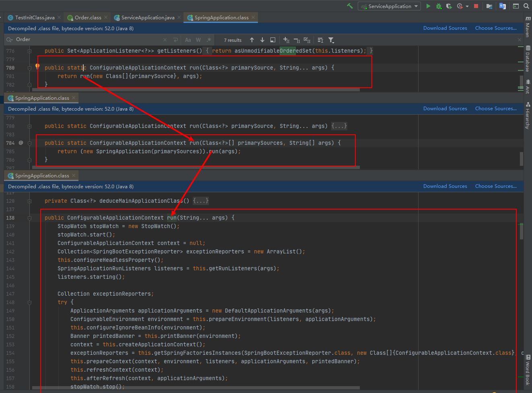Run with coverage via the shield icon
The height and width of the screenshot is (393, 532).
tap(449, 6)
